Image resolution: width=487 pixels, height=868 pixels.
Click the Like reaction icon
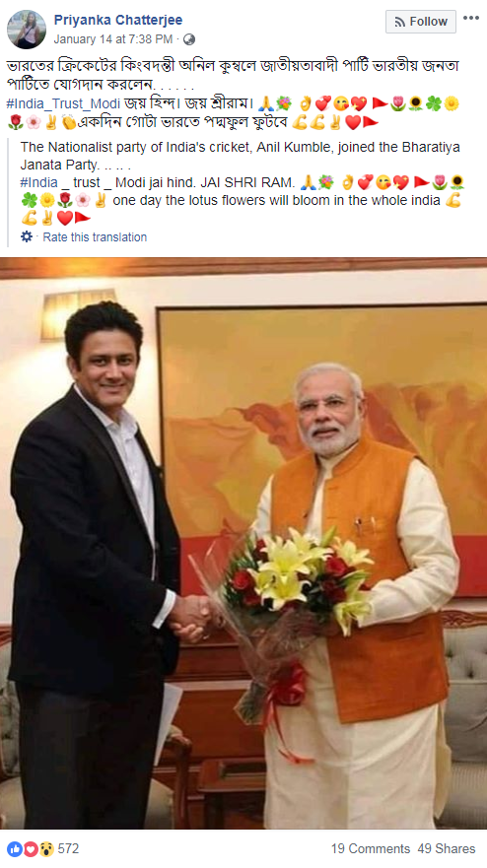click(13, 848)
